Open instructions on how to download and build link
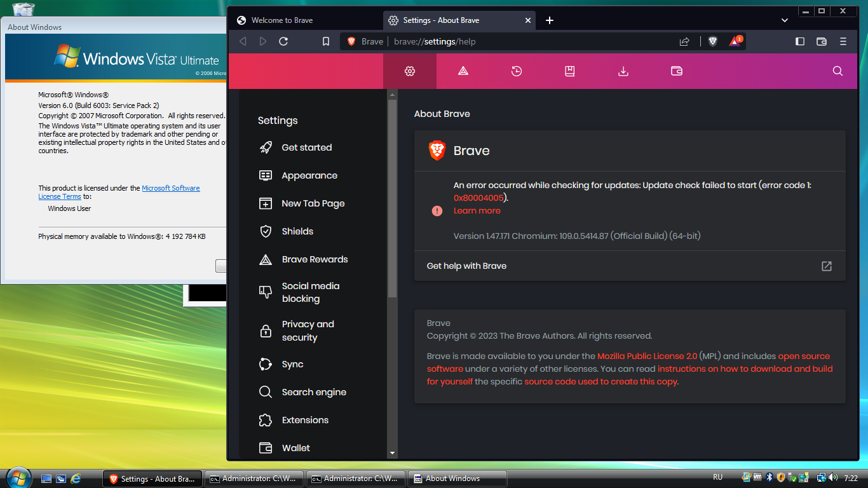The width and height of the screenshot is (868, 488). coord(630,375)
